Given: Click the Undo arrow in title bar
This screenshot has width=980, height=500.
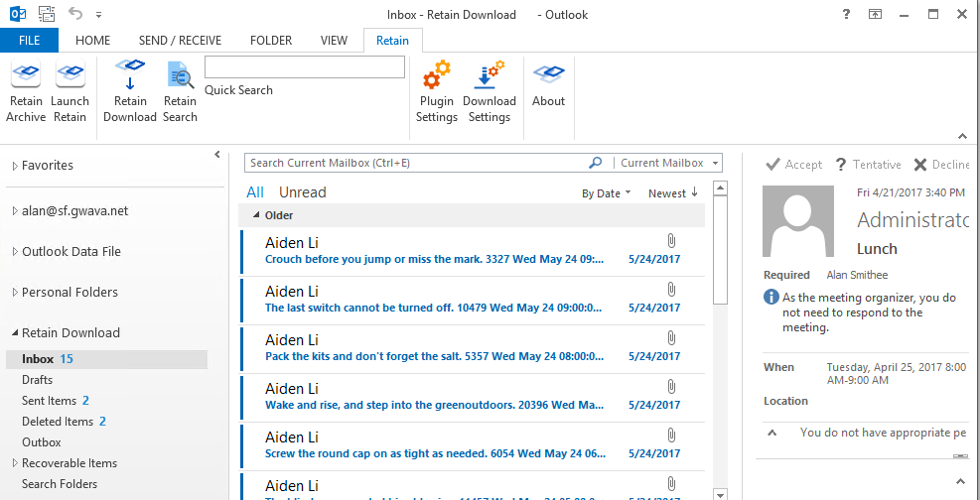Looking at the screenshot, I should click(76, 15).
